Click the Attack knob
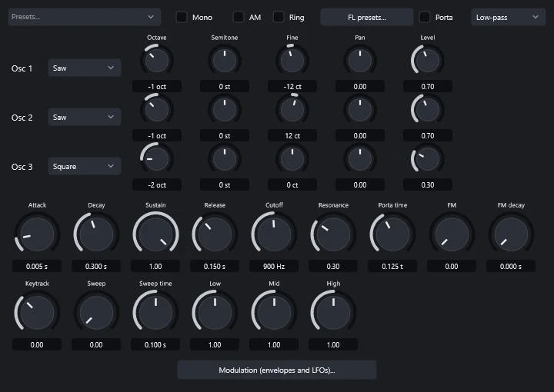 click(37, 234)
